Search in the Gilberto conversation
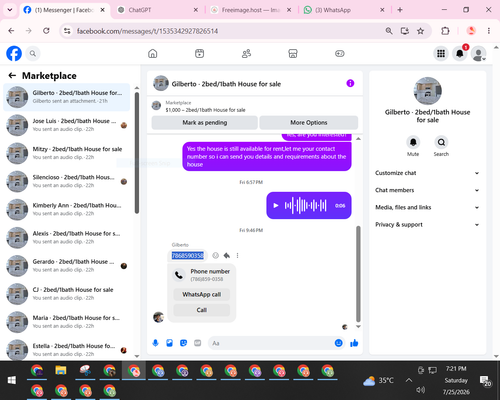The height and width of the screenshot is (400, 500). click(441, 142)
